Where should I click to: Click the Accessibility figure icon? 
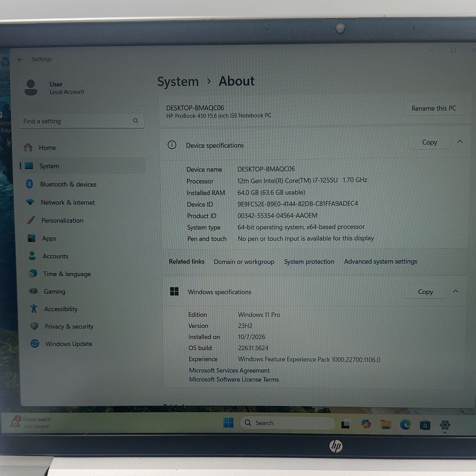34,309
